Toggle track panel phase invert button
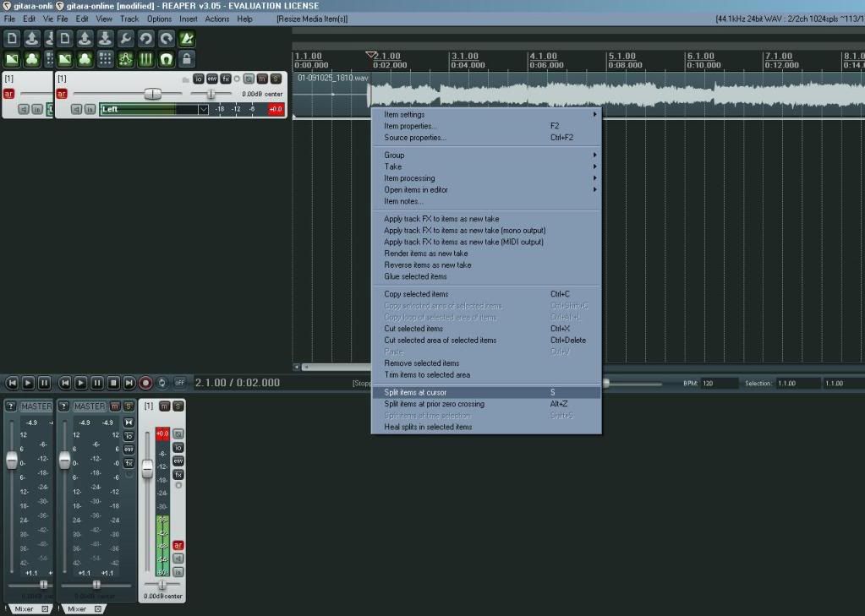 click(249, 79)
